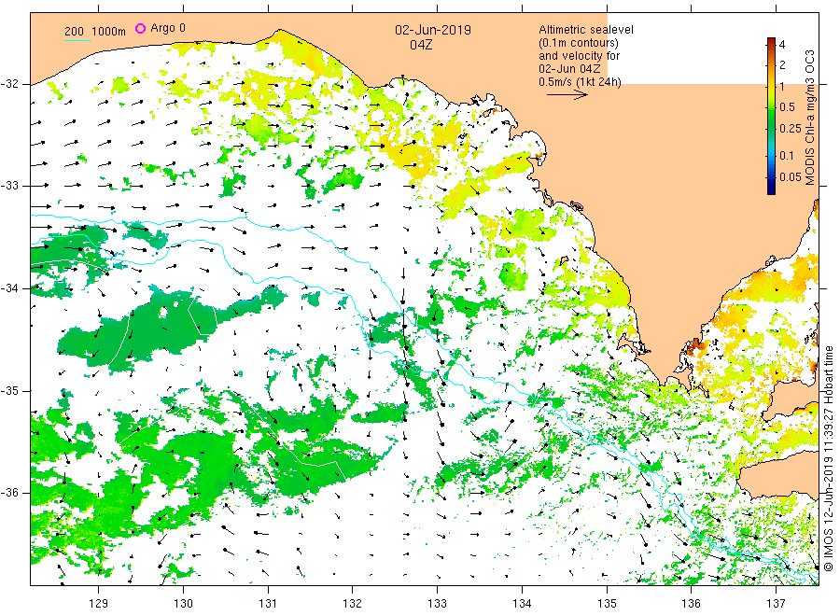Click latitude axis label -35

coord(9,391)
